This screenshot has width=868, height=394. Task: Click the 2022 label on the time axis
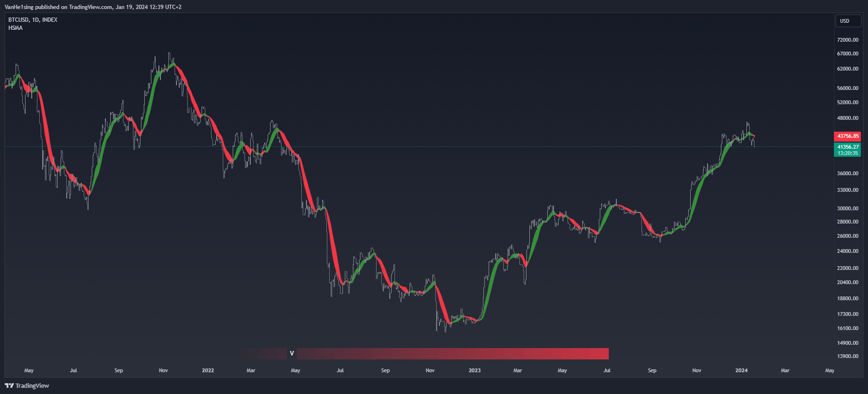(208, 370)
